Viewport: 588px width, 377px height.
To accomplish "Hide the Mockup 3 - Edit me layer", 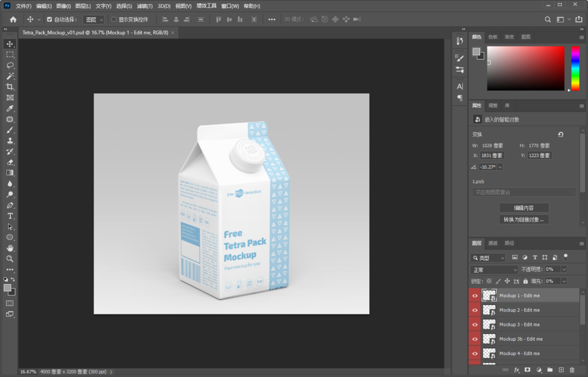I will 475,325.
